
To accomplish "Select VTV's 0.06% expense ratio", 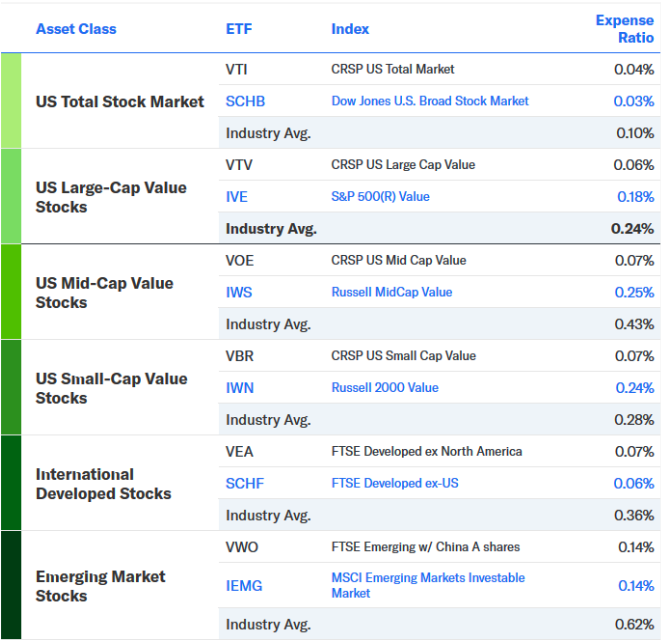I will (634, 165).
